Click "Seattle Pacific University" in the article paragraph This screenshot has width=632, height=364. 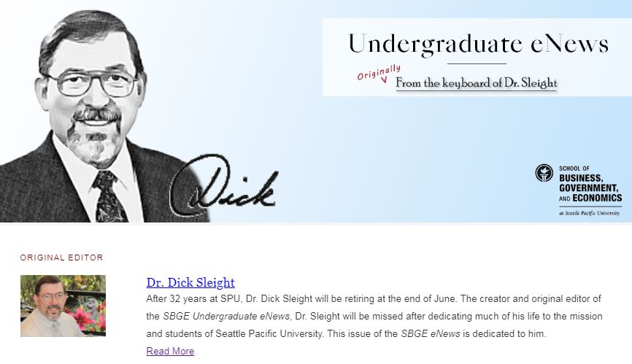coord(269,334)
